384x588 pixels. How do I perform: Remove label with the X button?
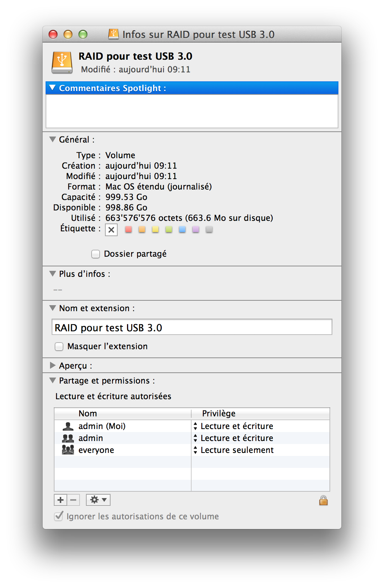click(x=111, y=230)
